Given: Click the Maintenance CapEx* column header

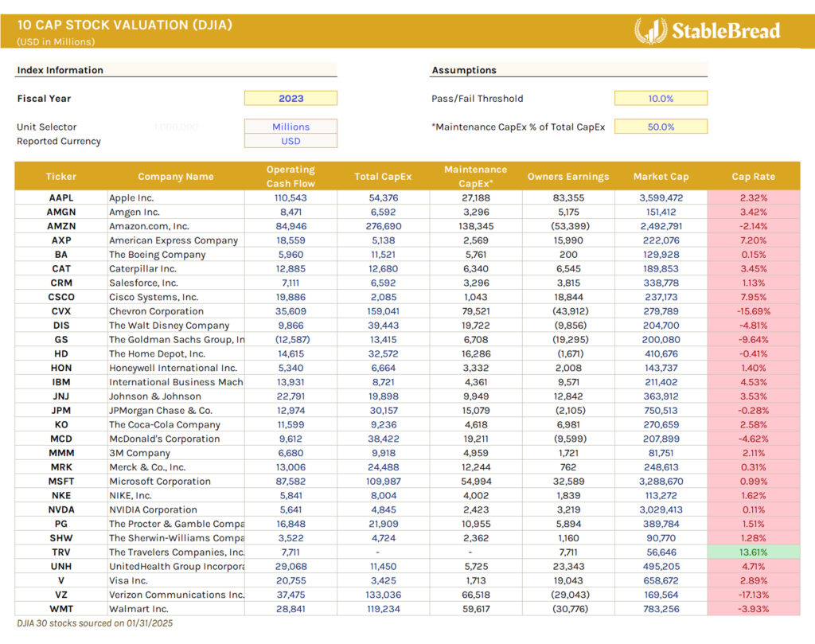Looking at the screenshot, I should (476, 176).
